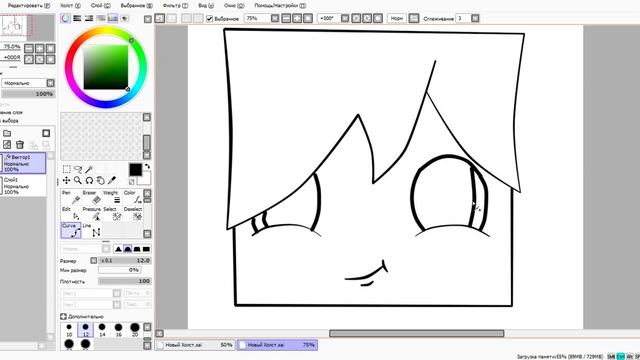Image resolution: width=640 pixels, height=360 pixels.
Task: Adjust the Мин размер slider
Action: pyautogui.click(x=120, y=270)
